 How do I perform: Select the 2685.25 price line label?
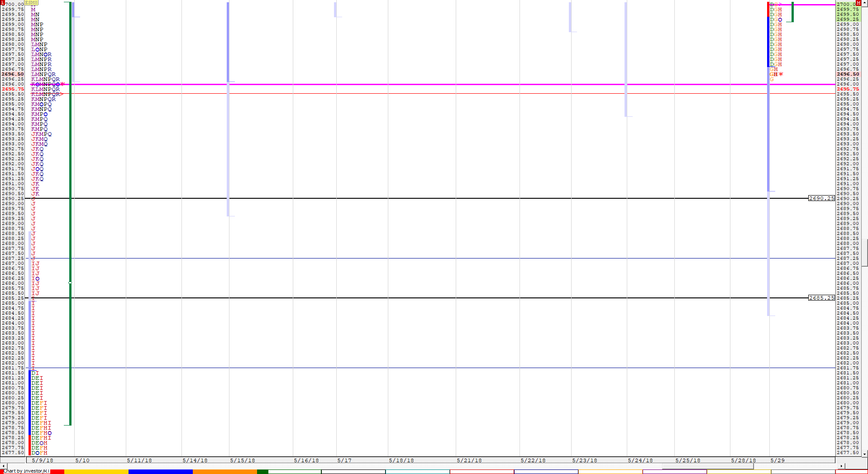(821, 298)
